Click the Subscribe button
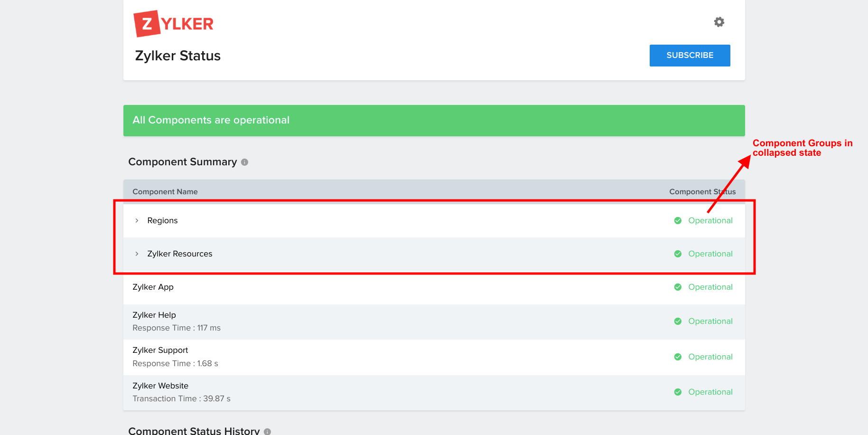 click(x=690, y=56)
